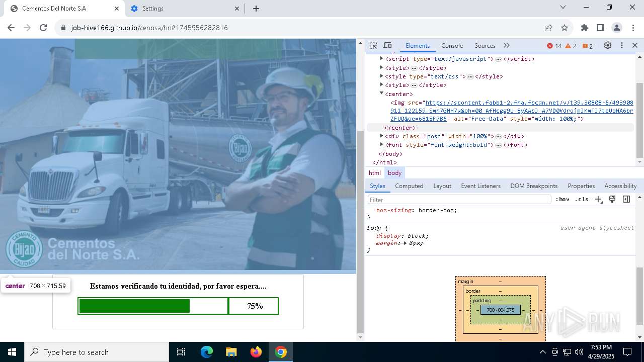This screenshot has height=362, width=644.
Task: Collapse the center element node
Action: coord(381,94)
